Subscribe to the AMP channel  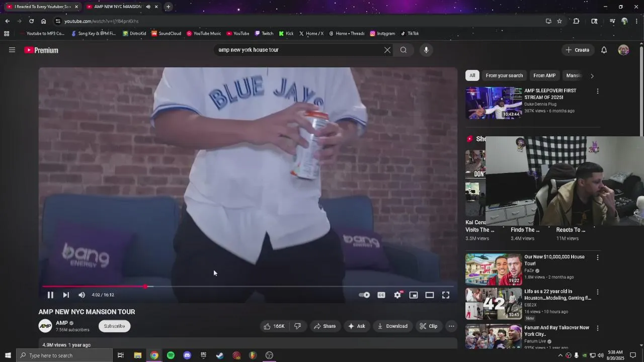[x=114, y=326]
